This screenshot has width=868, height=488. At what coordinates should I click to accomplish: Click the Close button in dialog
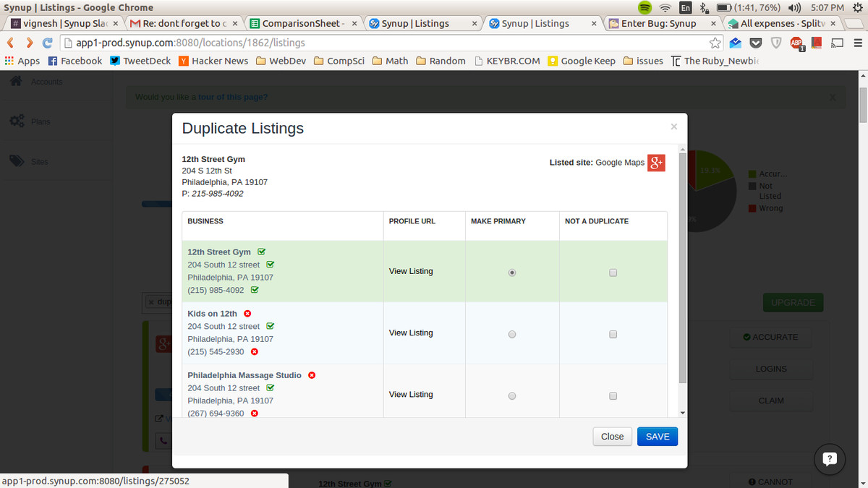pos(612,437)
